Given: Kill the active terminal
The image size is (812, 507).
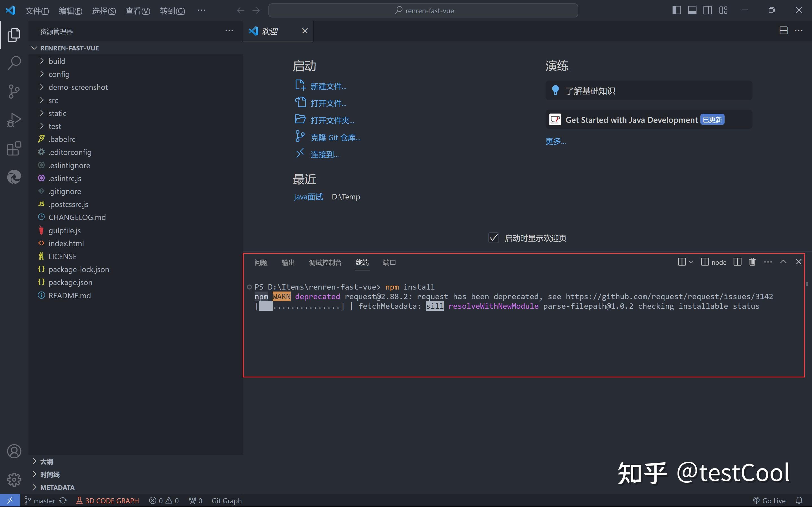Looking at the screenshot, I should pyautogui.click(x=752, y=262).
